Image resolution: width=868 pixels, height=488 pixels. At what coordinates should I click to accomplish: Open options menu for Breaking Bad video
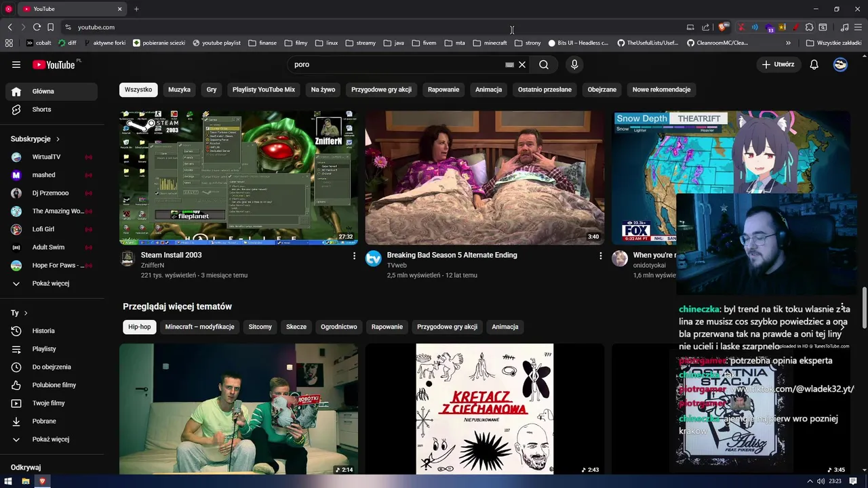tap(600, 256)
